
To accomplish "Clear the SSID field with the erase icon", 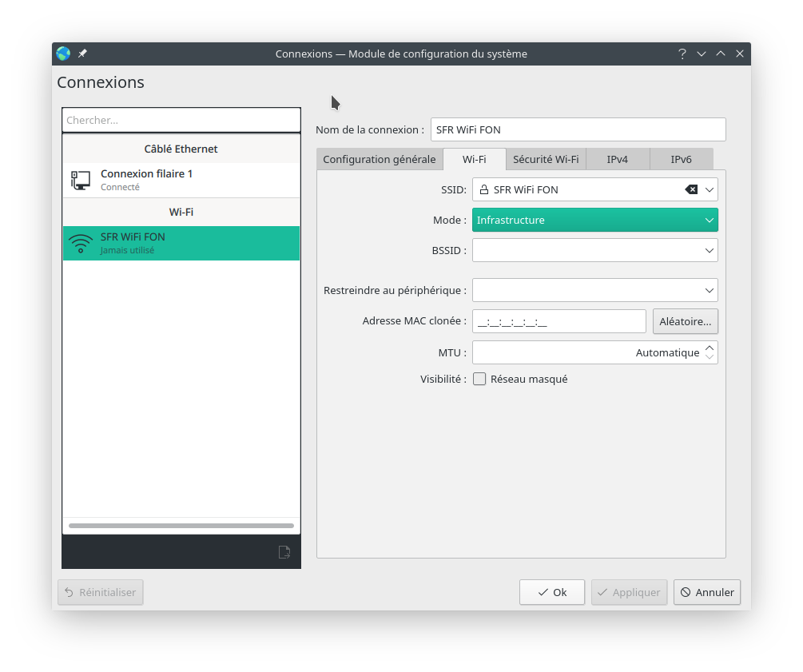I will click(691, 189).
